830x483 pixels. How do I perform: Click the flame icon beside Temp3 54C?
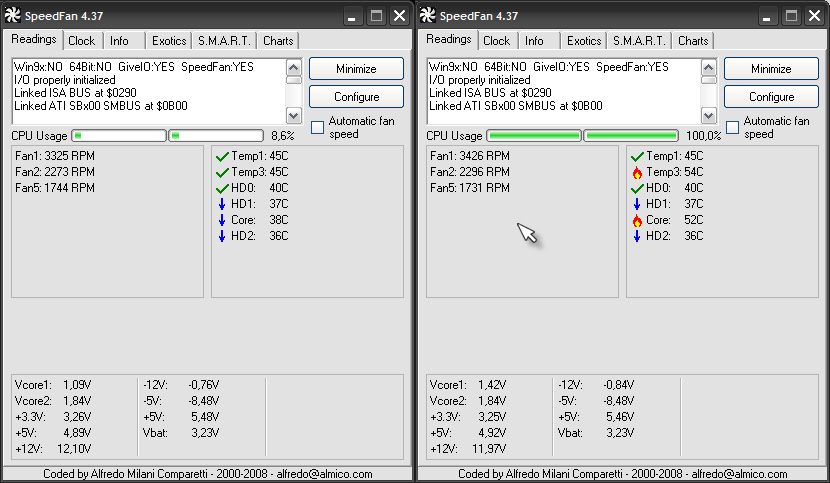pos(637,172)
